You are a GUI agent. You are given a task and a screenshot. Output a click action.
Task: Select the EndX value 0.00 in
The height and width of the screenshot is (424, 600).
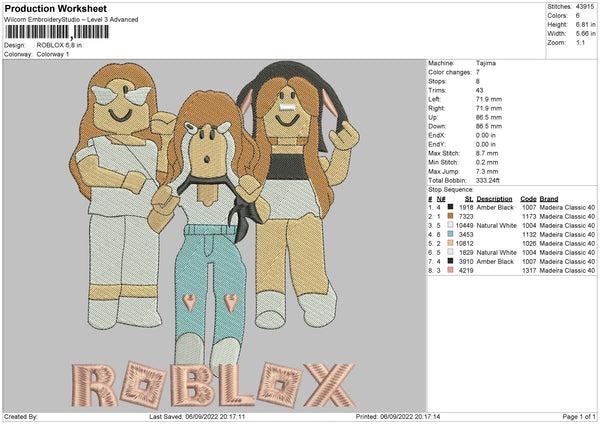(x=486, y=135)
